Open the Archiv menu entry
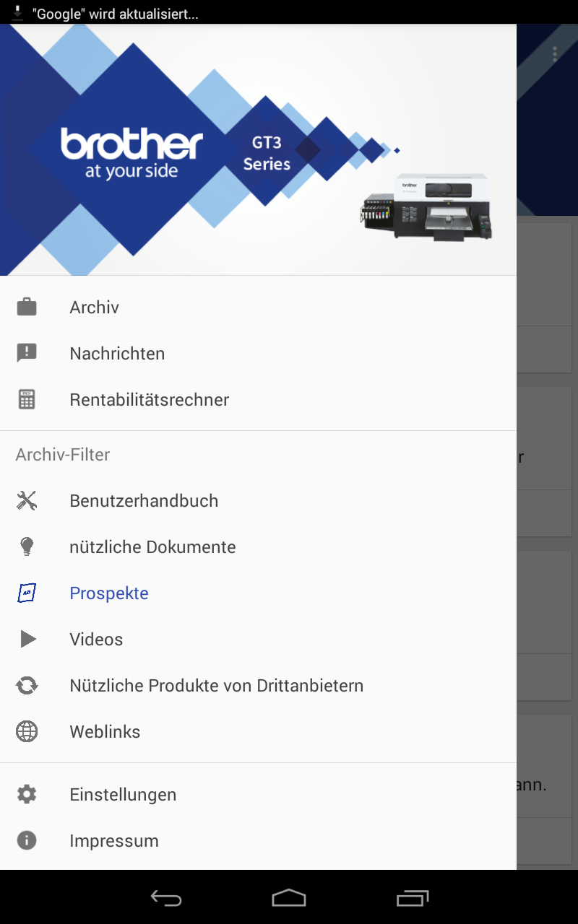578x924 pixels. tap(258, 308)
